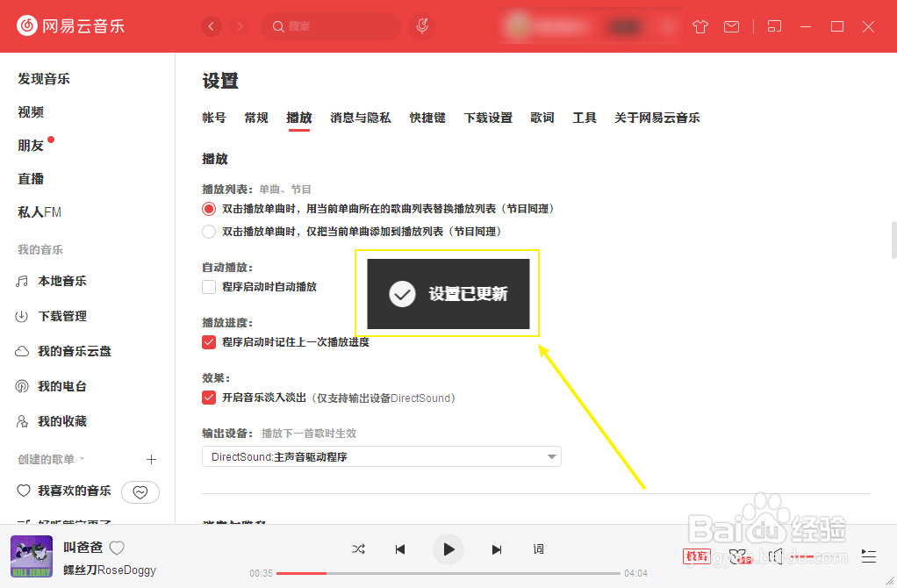Open 我的电台 radio icon entry

(52, 386)
